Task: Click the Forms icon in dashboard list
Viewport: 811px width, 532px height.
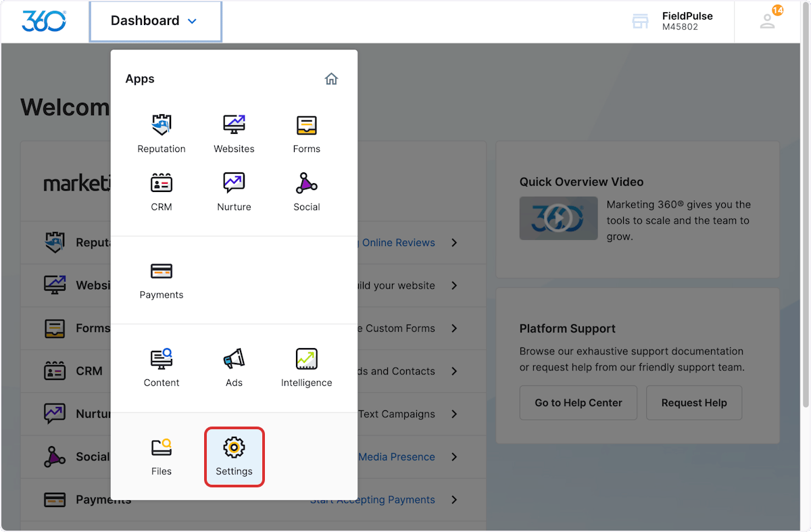Action: [x=55, y=328]
